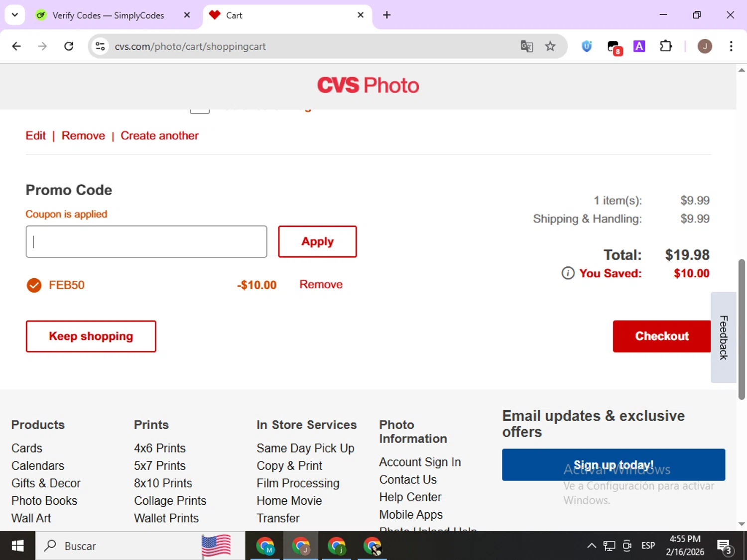Remove the FEB50 coupon
The image size is (747, 560).
tap(321, 285)
